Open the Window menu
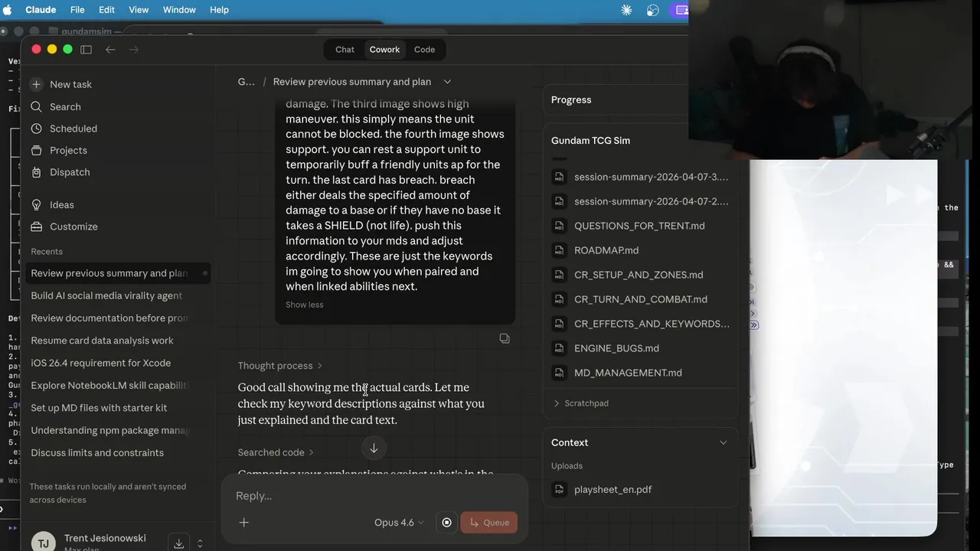 coord(179,10)
